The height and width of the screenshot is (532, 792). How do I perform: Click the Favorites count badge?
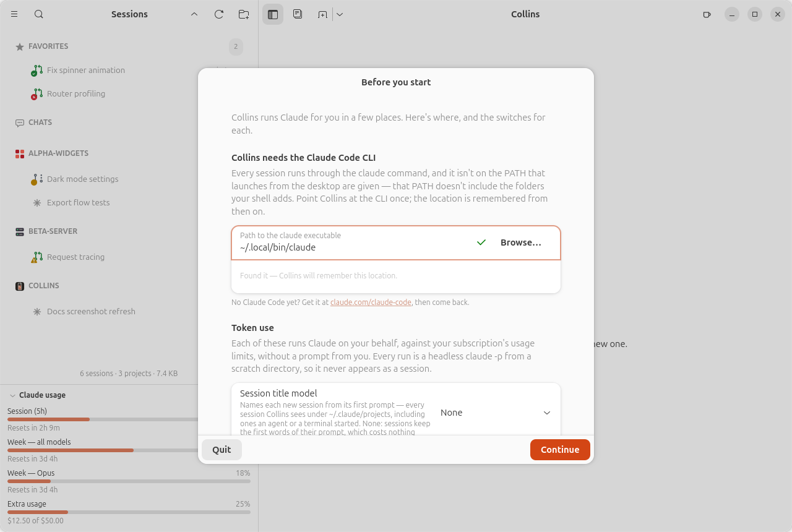[236, 46]
